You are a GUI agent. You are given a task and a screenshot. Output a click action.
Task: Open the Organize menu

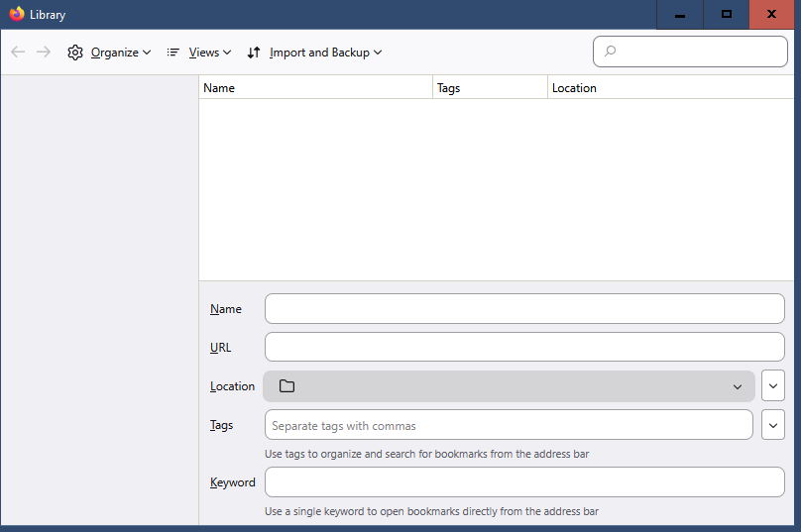click(109, 53)
